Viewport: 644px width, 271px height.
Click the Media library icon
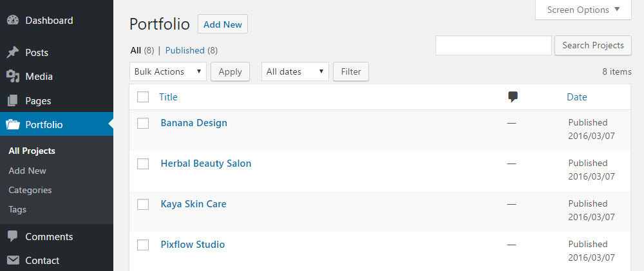tap(13, 77)
